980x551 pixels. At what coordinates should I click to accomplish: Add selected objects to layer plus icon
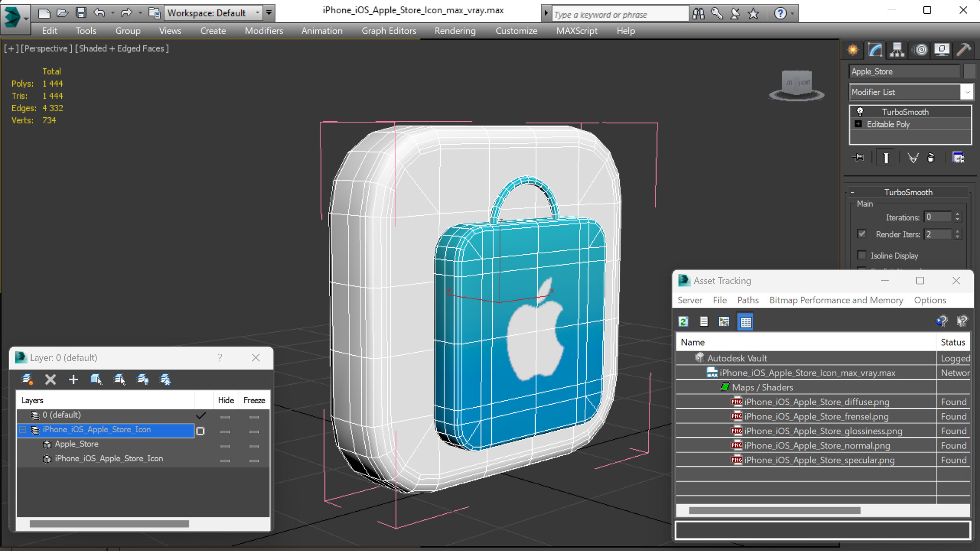coord(73,379)
